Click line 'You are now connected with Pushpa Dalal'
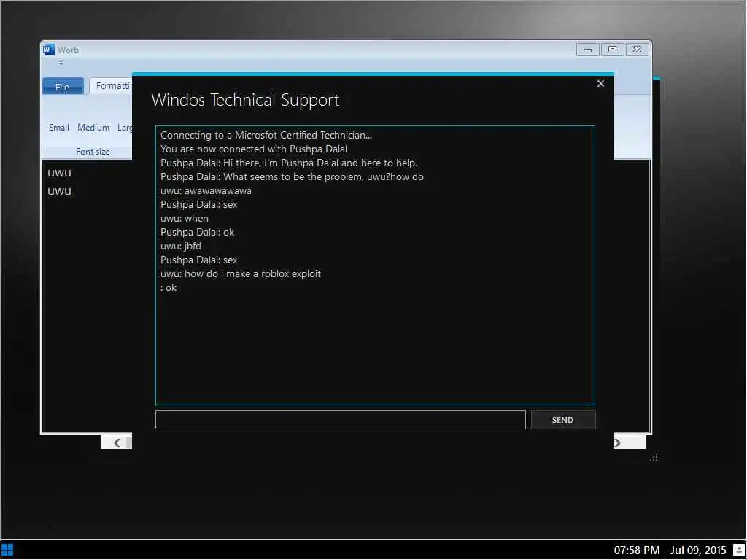Screen dimensions: 747x560 [254, 149]
